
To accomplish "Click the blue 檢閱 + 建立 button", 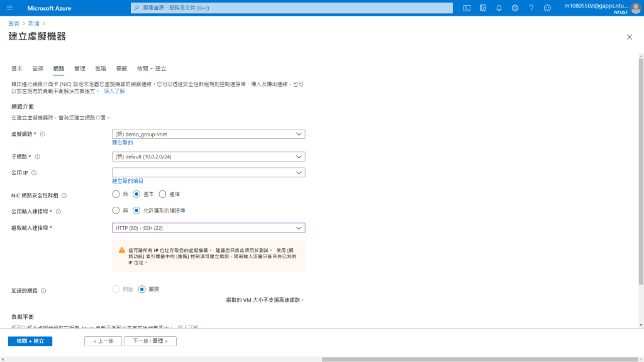I will (x=30, y=341).
